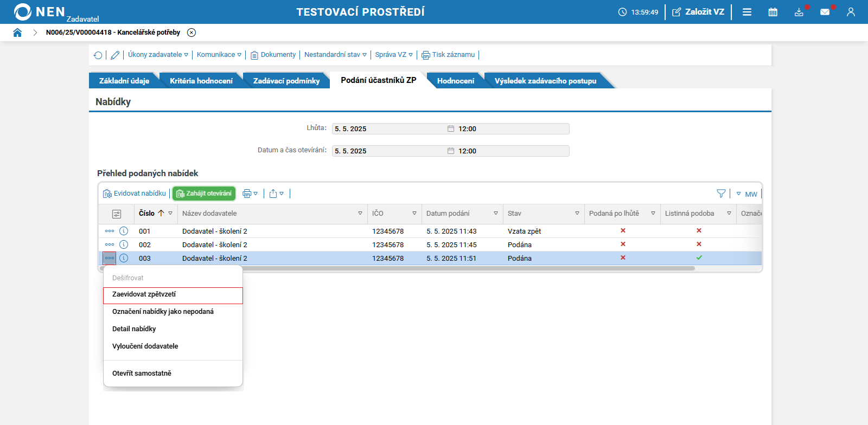This screenshot has height=425, width=868.
Task: Click the Zahájit otevírání button
Action: pos(204,194)
